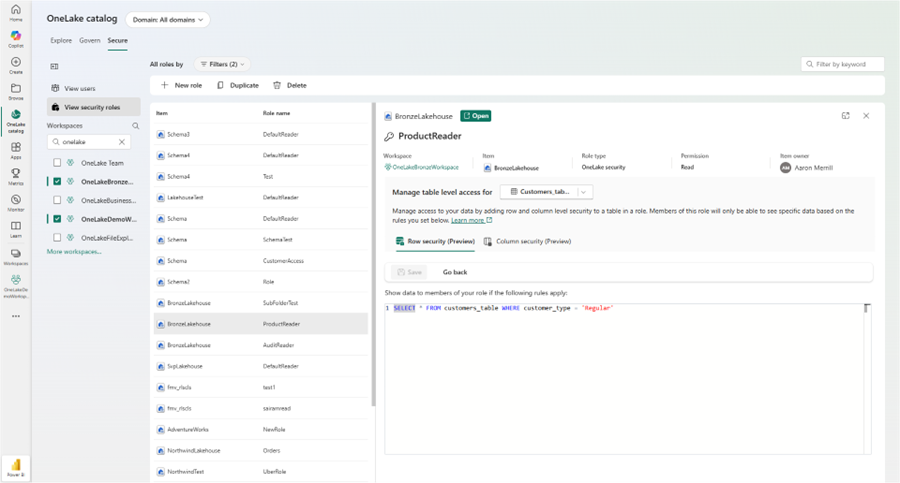Click the Filter by keyword field
The image size is (900, 483).
[x=843, y=64]
